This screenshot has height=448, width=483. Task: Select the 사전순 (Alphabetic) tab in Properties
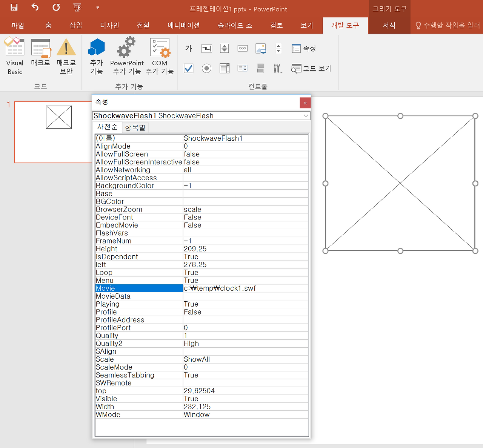point(108,127)
